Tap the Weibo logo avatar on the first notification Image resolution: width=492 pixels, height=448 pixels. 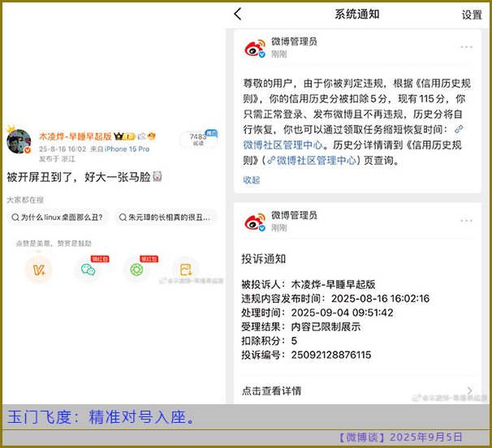pos(255,48)
